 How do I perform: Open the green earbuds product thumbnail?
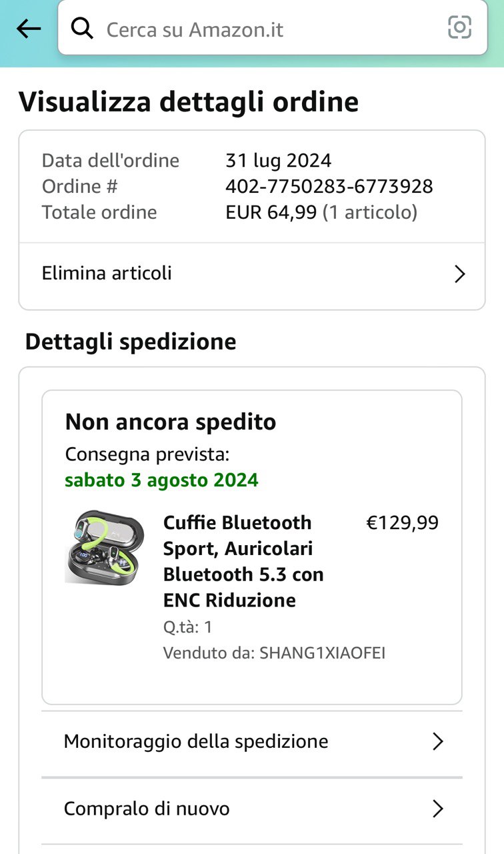pyautogui.click(x=105, y=548)
